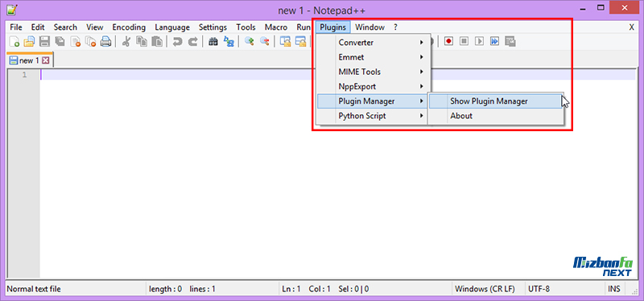Open the Run menu
The image size is (644, 301).
click(303, 27)
